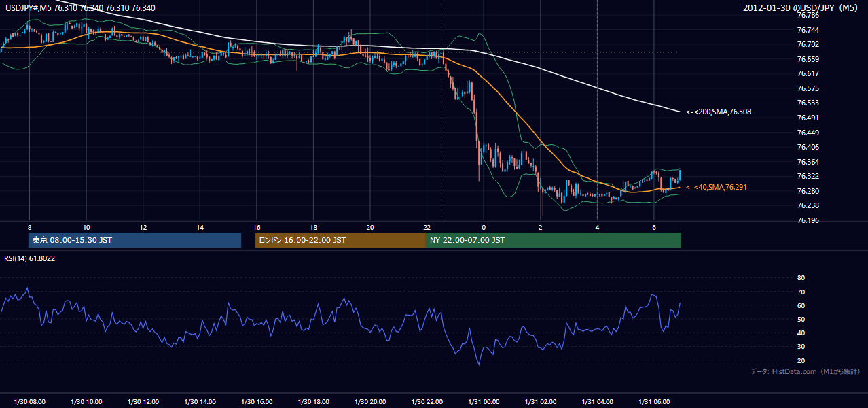Image resolution: width=868 pixels, height=408 pixels.
Task: Click bottom time label 1/30 20:00
Action: tap(369, 402)
